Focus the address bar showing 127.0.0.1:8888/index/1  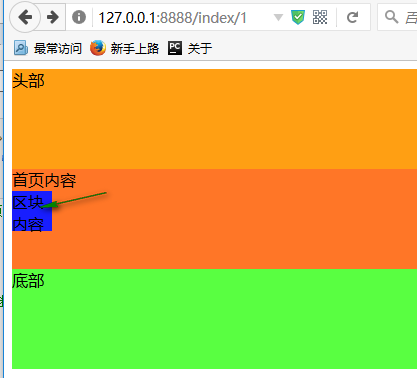coord(173,18)
